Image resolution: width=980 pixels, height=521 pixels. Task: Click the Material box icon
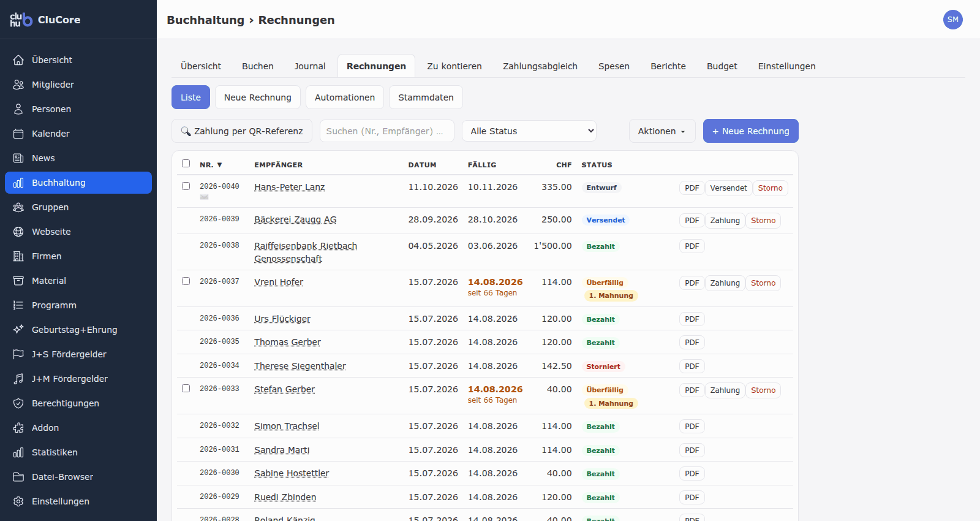[18, 281]
